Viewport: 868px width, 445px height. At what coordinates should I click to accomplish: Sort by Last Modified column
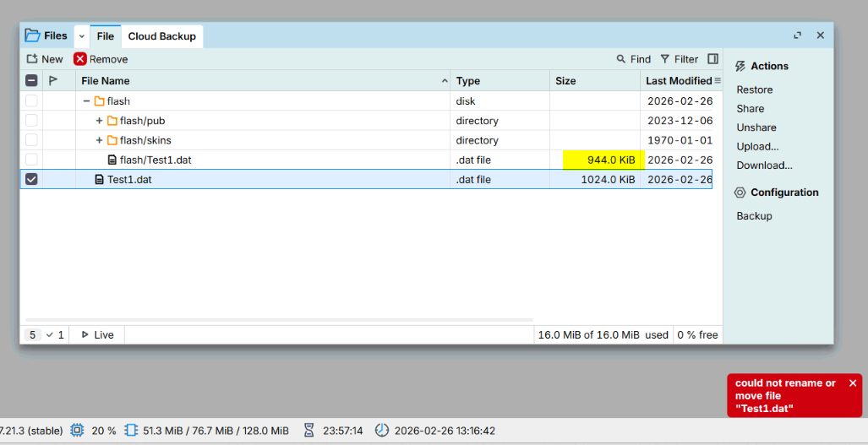(679, 81)
